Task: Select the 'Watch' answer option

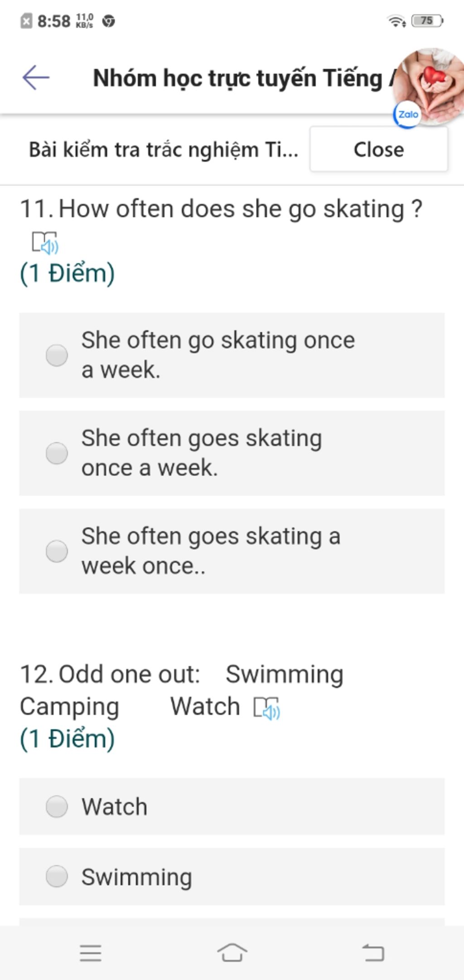Action: 57,806
